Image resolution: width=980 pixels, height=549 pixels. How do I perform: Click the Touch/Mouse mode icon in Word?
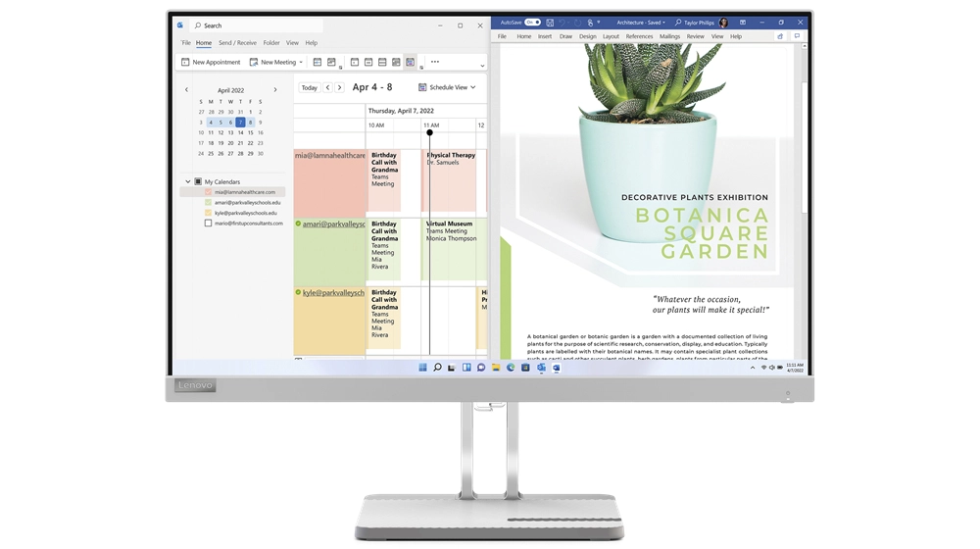pyautogui.click(x=591, y=23)
